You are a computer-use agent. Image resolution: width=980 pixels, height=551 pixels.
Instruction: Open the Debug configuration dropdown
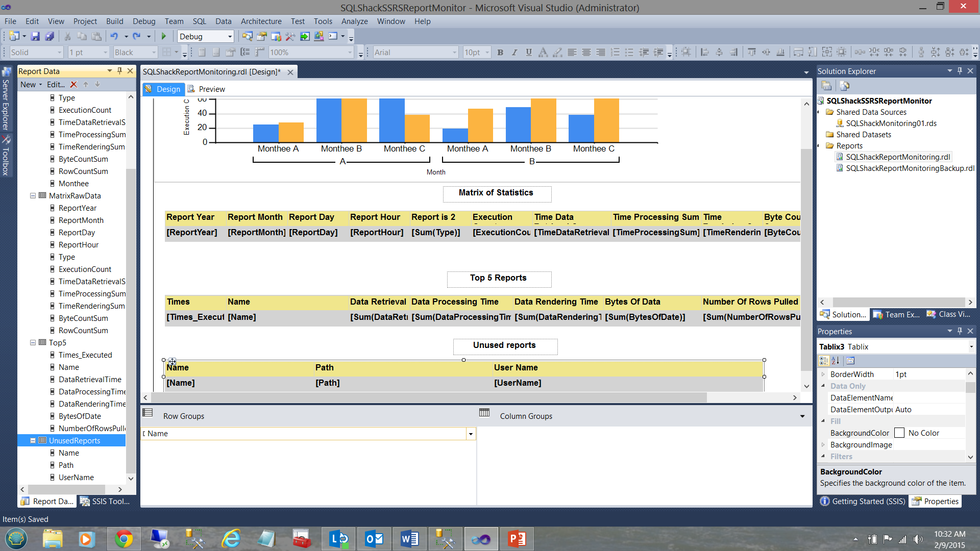[230, 36]
